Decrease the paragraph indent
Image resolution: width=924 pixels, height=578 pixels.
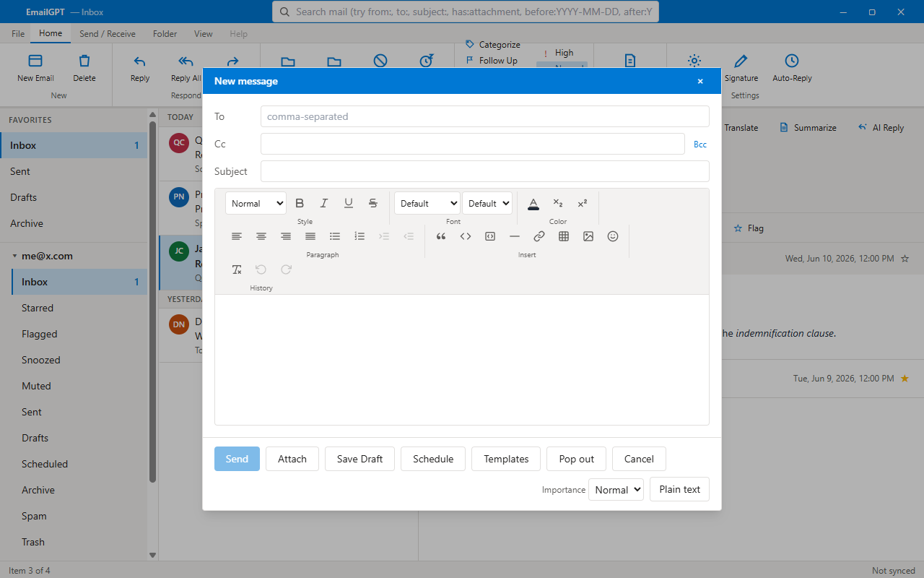(409, 236)
